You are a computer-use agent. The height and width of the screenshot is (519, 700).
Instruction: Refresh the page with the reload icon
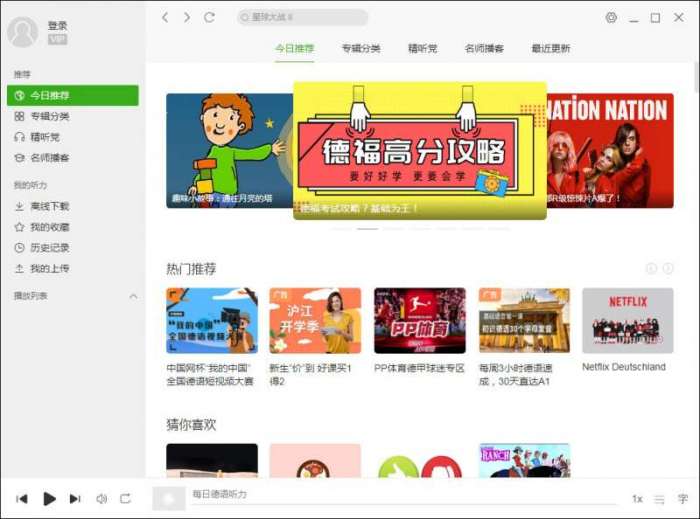(209, 17)
